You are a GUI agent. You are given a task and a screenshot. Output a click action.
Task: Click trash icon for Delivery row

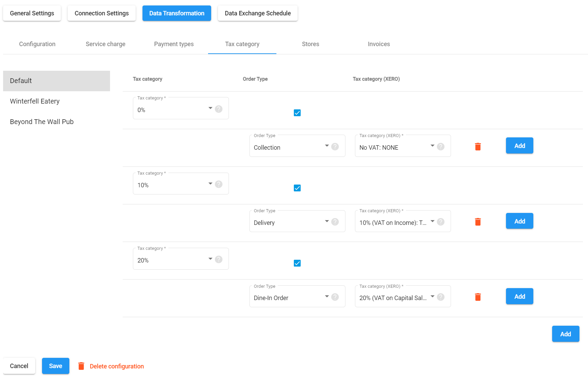(478, 222)
